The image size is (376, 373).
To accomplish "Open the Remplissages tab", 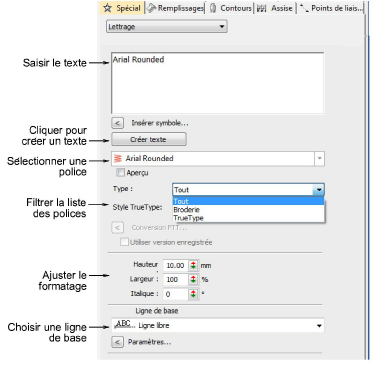I will click(x=175, y=8).
